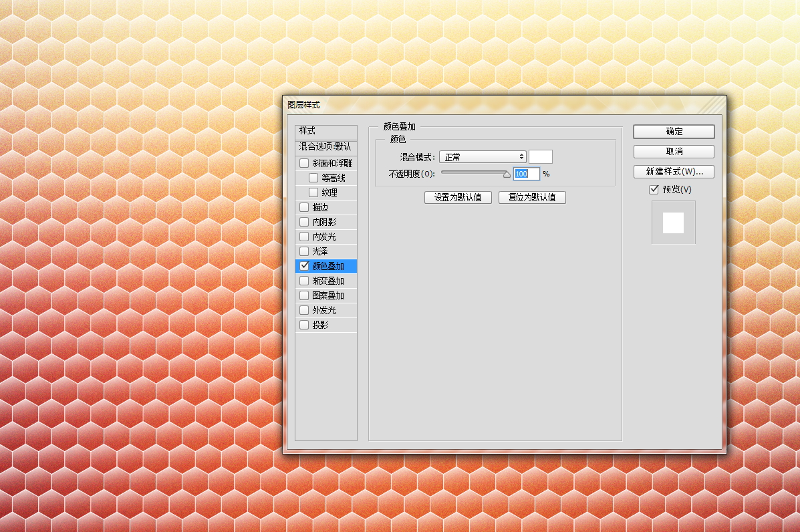Open the overlay color swatch picker
This screenshot has width=800, height=532.
540,156
